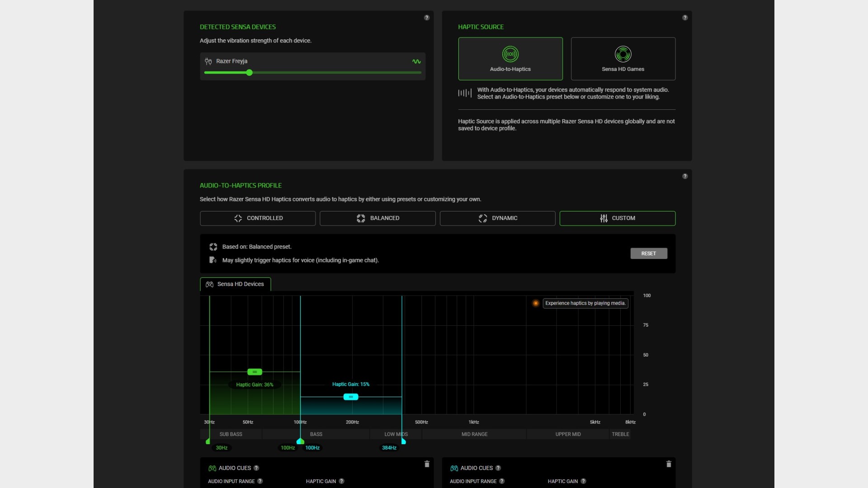The height and width of the screenshot is (488, 868).
Task: Select the Sensa HD Games source icon
Action: click(623, 54)
